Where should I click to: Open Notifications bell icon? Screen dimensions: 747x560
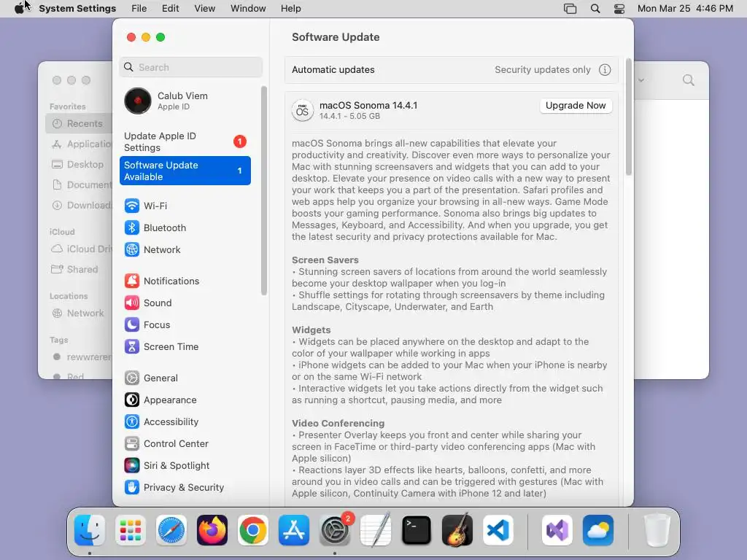(x=132, y=281)
